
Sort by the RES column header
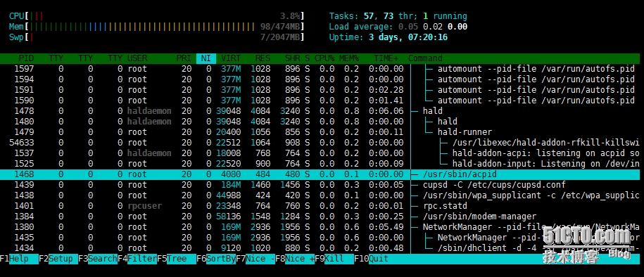[x=263, y=58]
